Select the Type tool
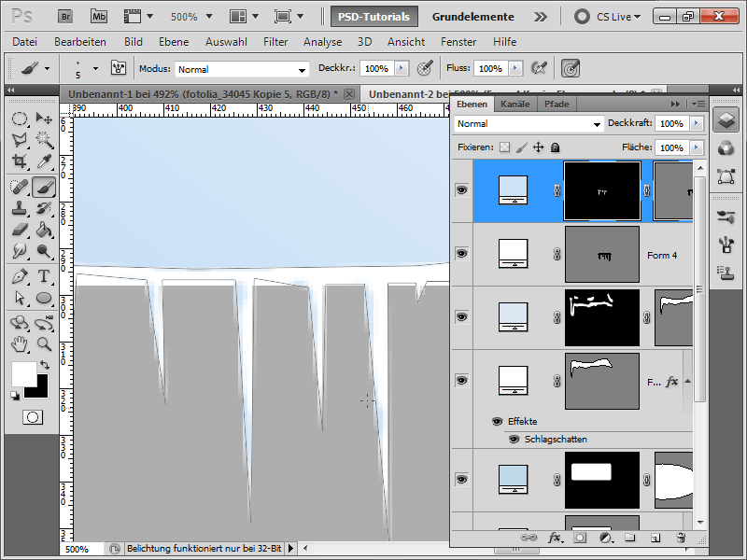 click(44, 276)
